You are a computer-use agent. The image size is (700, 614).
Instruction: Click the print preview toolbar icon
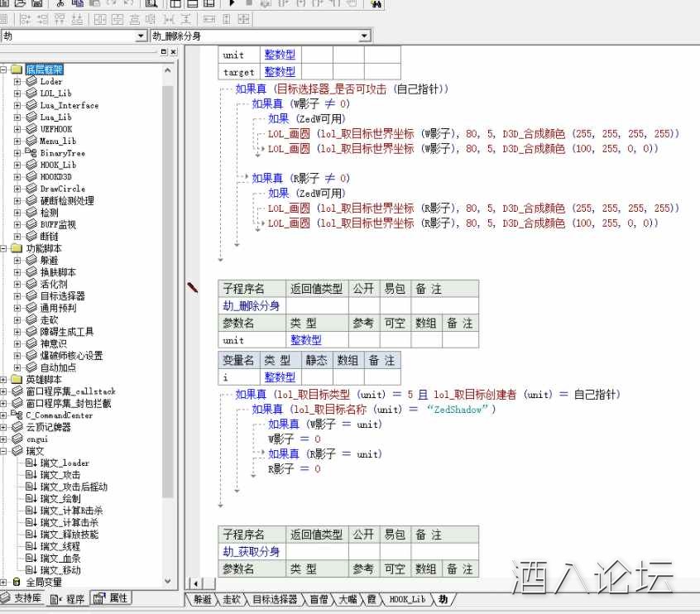151,4
